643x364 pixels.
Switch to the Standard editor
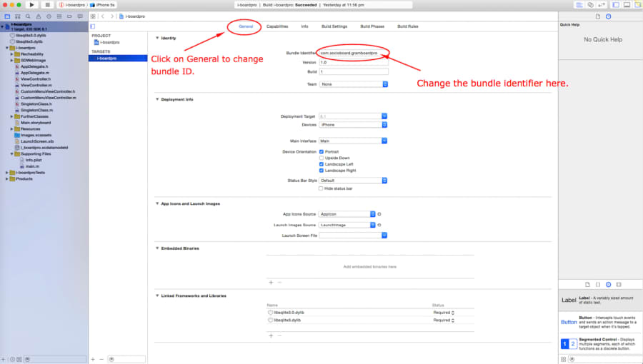coord(579,5)
